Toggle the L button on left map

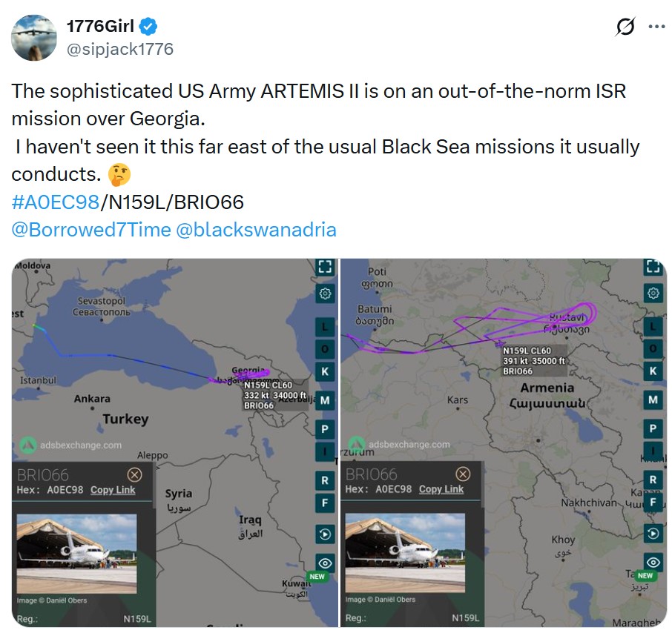(325, 327)
